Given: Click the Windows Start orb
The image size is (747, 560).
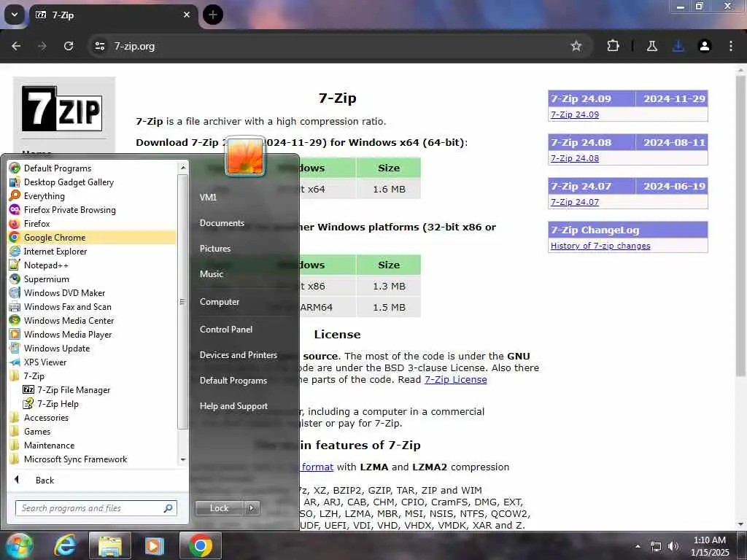Looking at the screenshot, I should point(19,545).
